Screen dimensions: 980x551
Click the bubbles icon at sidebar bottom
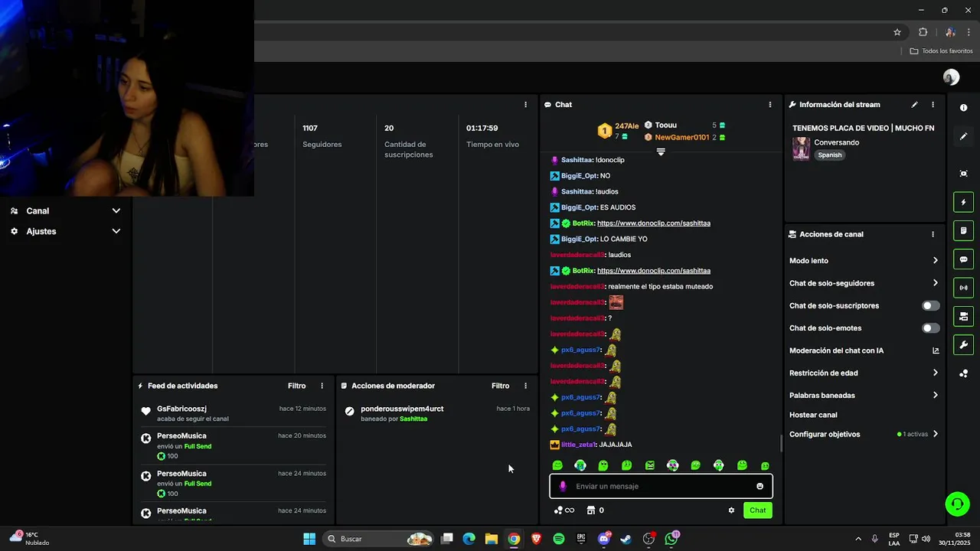pyautogui.click(x=963, y=373)
